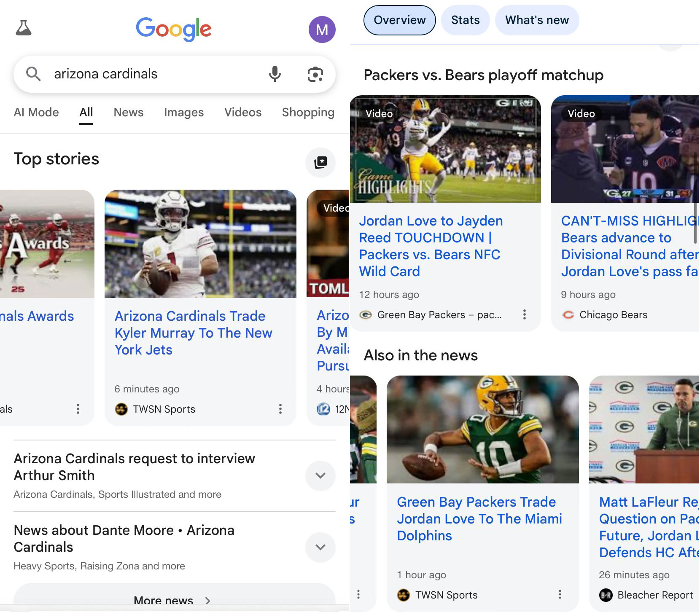
Task: Expand the Arthur Smith interview story
Action: coord(320,476)
